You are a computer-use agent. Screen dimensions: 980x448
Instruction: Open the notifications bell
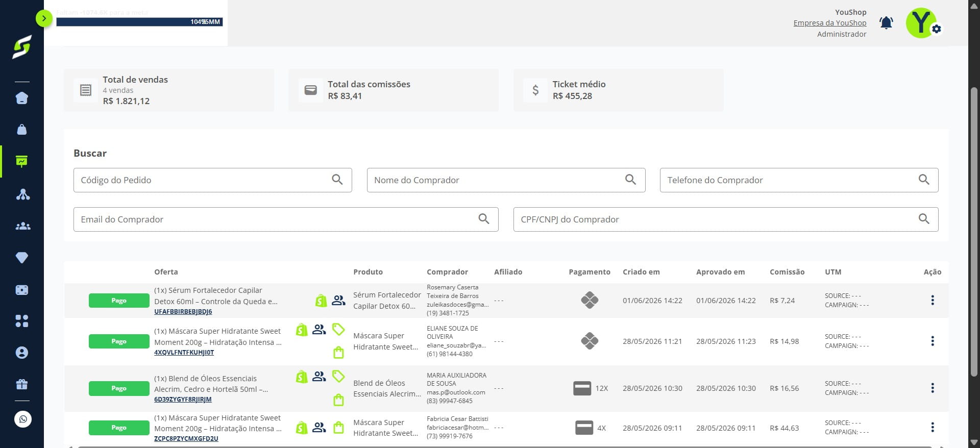(886, 22)
